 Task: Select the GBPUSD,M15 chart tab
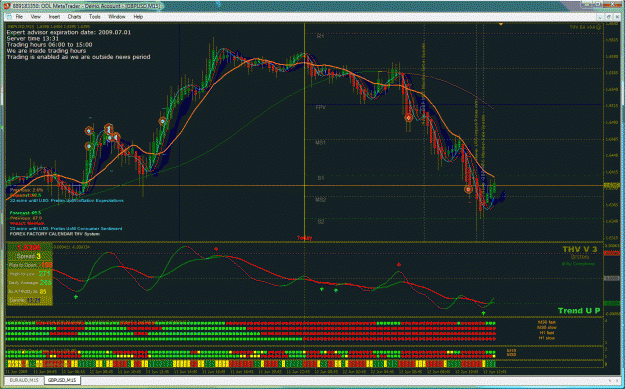pyautogui.click(x=62, y=380)
